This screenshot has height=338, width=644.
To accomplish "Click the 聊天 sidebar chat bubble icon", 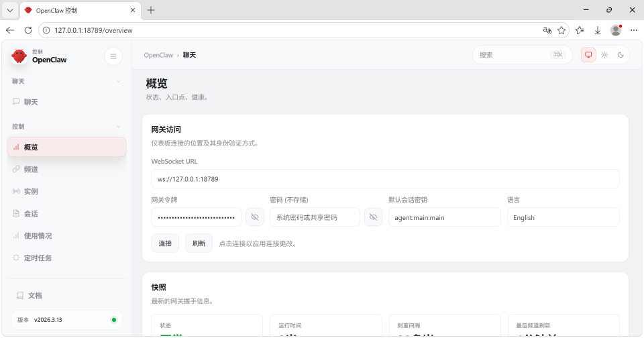I will [16, 101].
